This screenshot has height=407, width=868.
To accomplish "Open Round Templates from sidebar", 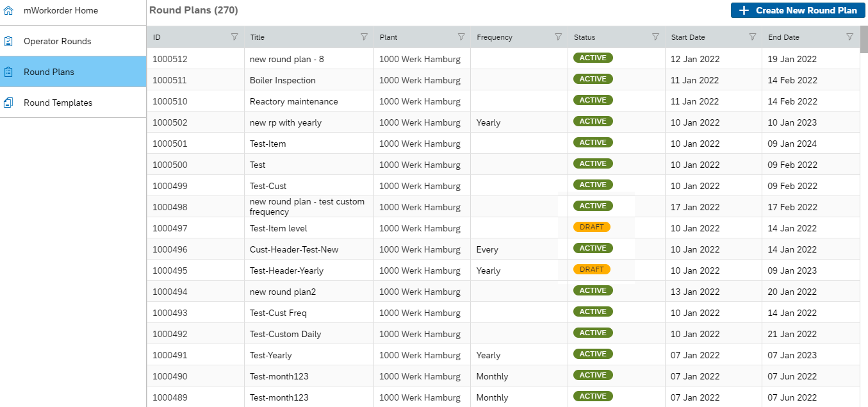I will (x=58, y=103).
